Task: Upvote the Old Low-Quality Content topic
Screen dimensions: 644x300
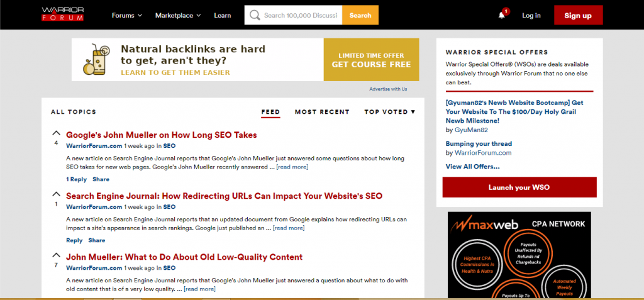Action: [x=56, y=255]
